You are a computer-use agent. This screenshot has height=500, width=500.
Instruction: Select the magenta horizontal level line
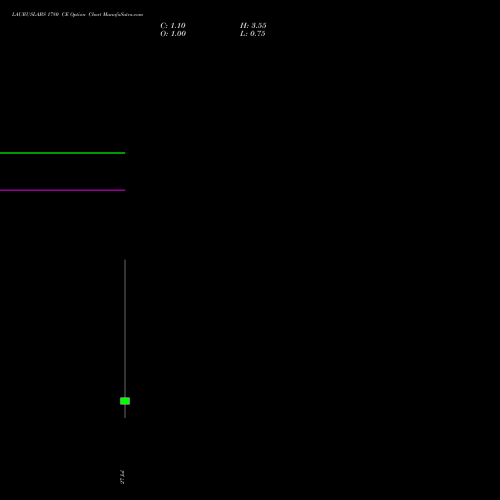(x=62, y=190)
